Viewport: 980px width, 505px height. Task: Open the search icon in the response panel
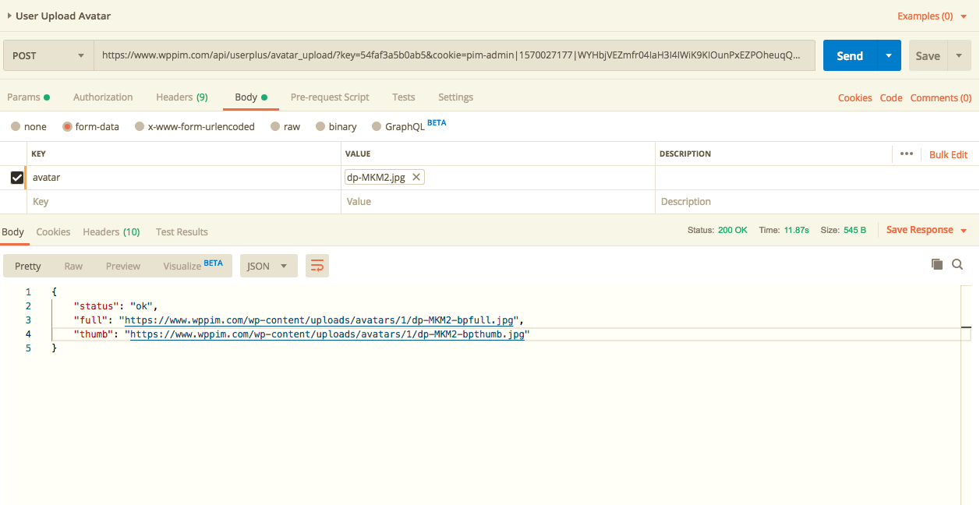pyautogui.click(x=957, y=264)
